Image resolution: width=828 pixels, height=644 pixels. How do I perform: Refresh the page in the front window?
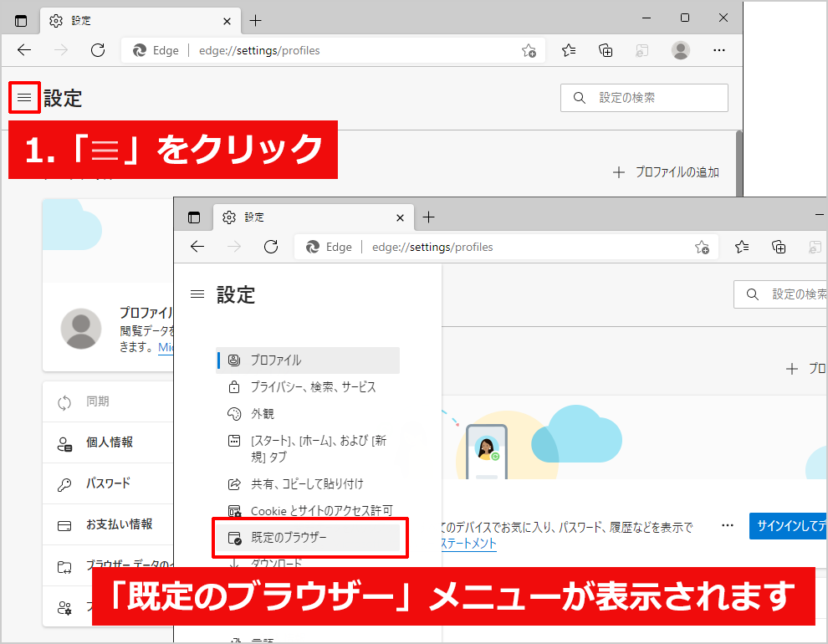(271, 247)
